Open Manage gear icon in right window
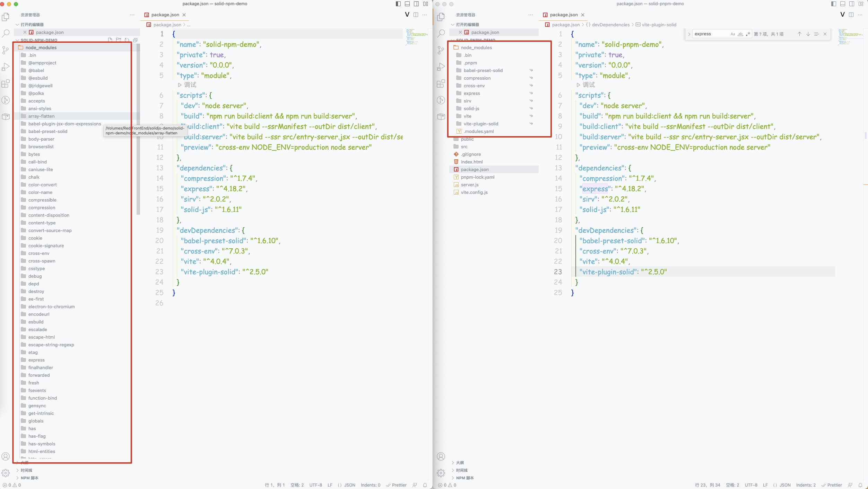This screenshot has width=868, height=489. click(441, 473)
